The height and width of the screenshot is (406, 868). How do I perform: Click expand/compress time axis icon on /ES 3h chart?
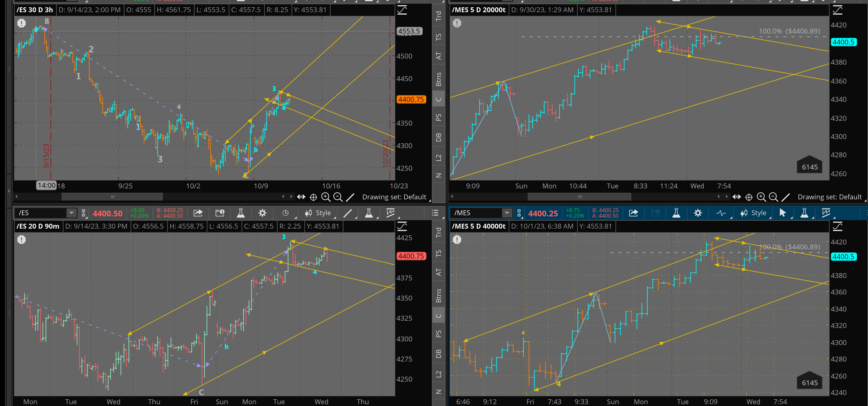click(301, 197)
